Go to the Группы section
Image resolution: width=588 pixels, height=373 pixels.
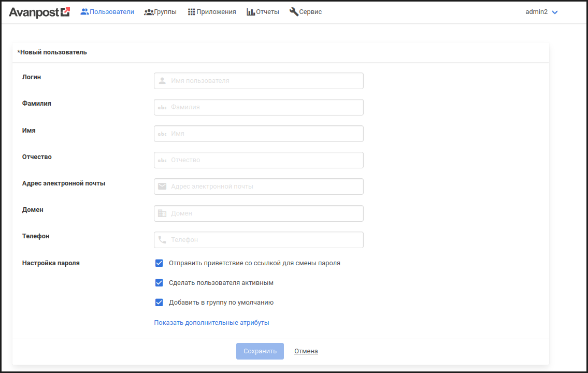click(x=160, y=12)
